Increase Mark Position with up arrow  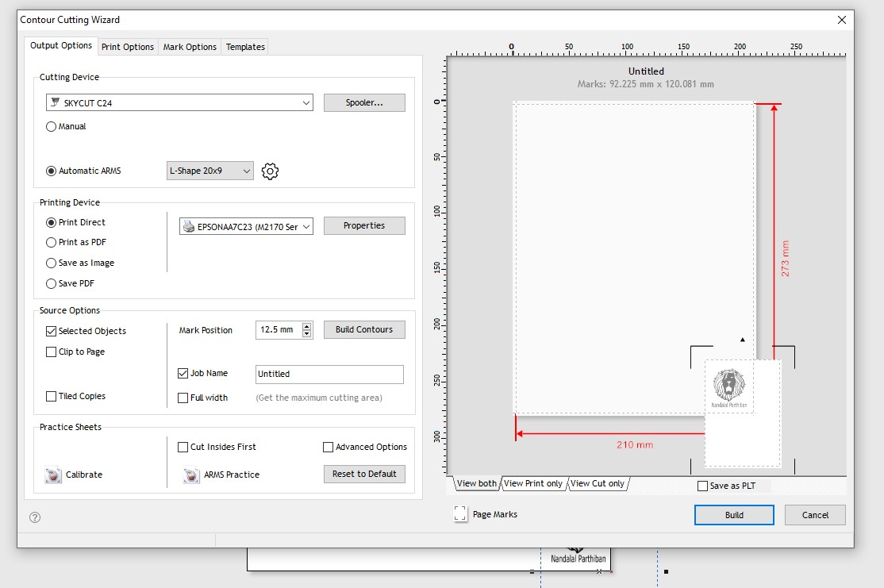306,326
